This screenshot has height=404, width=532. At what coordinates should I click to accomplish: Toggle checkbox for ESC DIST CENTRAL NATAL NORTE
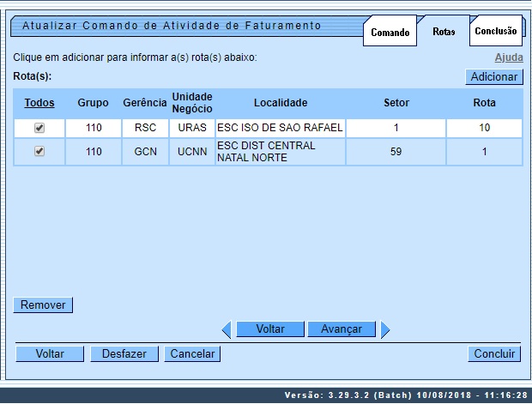[x=39, y=152]
